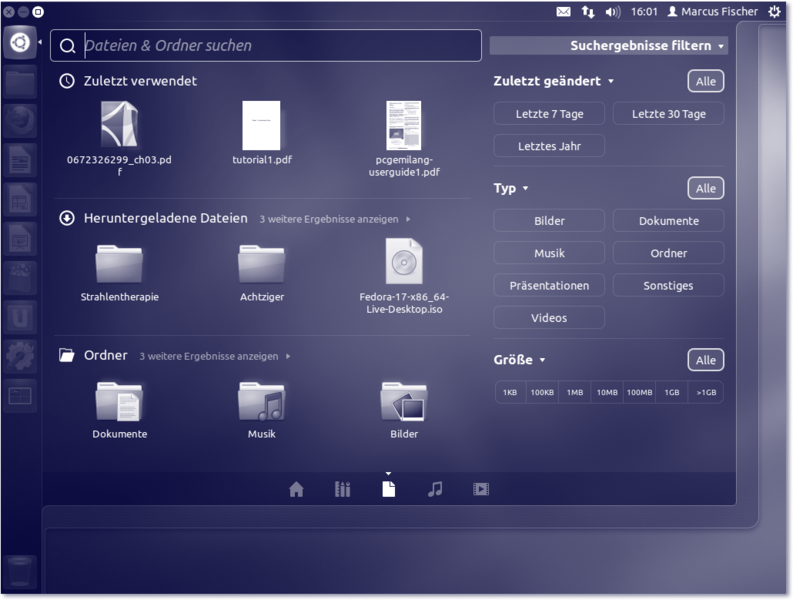Enable the Präsentationen type filter

(549, 285)
